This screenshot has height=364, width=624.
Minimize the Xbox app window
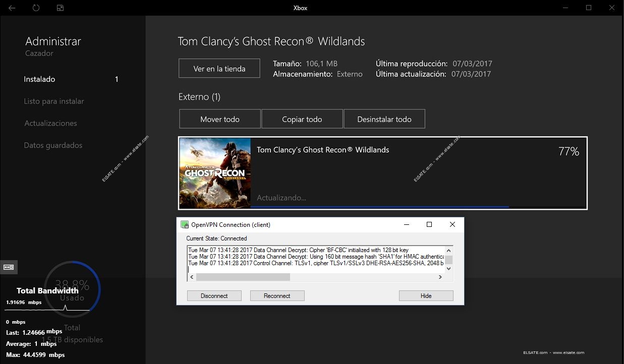[565, 8]
